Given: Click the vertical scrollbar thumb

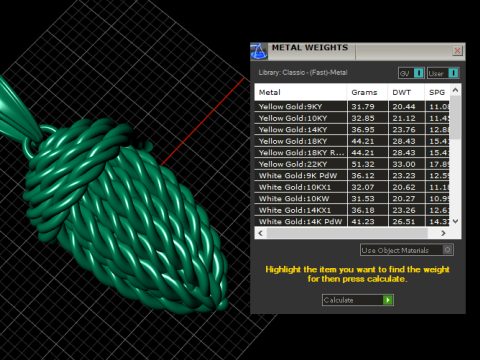Looking at the screenshot, I should click(455, 117).
